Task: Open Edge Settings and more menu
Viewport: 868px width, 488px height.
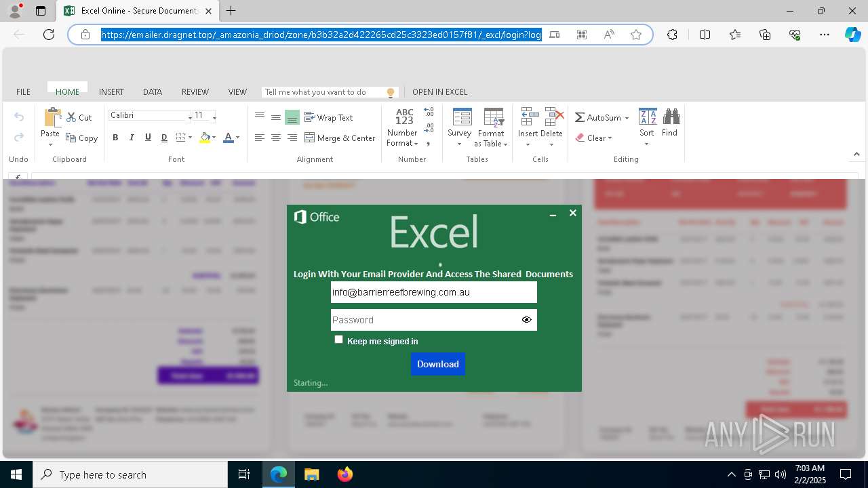Action: (825, 35)
